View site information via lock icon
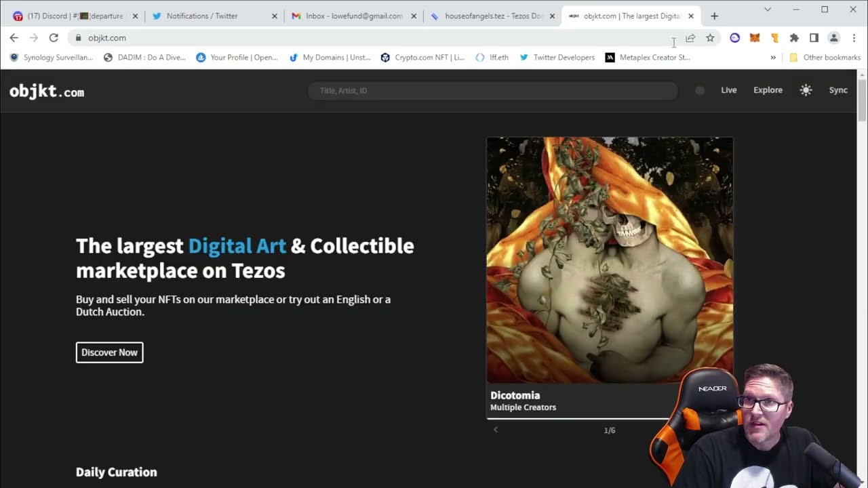This screenshot has width=868, height=488. point(78,38)
